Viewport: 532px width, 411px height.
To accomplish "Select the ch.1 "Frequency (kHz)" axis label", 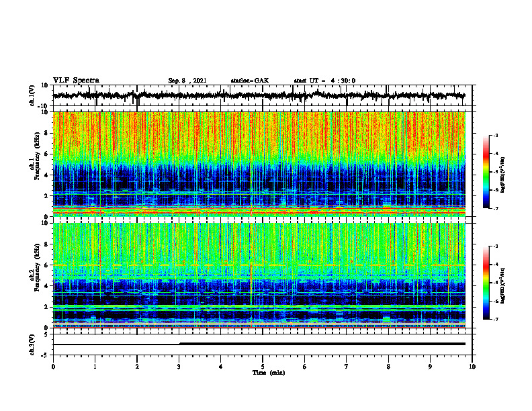I will coord(38,156).
